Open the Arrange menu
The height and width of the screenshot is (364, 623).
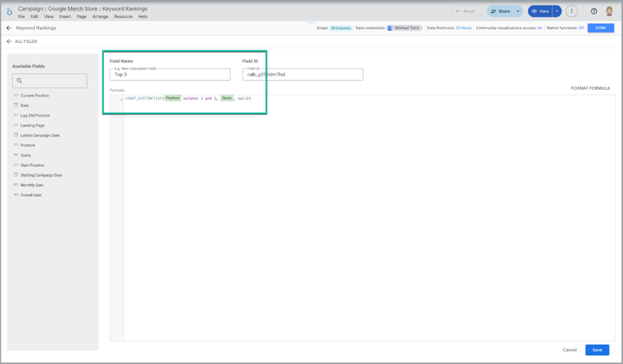click(x=100, y=16)
